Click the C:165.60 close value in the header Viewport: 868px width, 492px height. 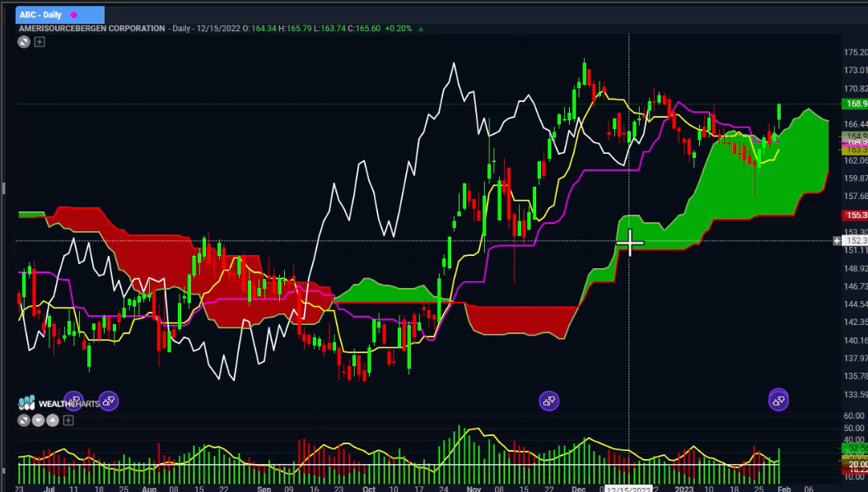364,28
